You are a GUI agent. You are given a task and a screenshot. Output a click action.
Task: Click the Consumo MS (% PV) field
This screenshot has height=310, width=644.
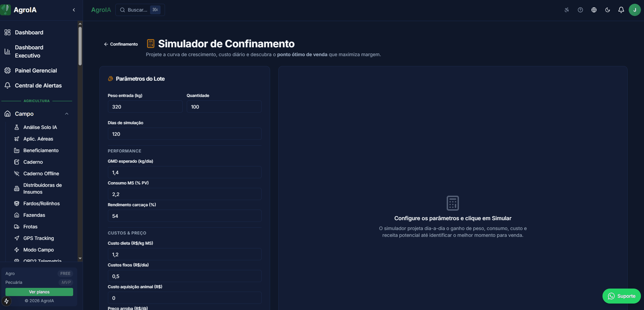click(x=185, y=194)
